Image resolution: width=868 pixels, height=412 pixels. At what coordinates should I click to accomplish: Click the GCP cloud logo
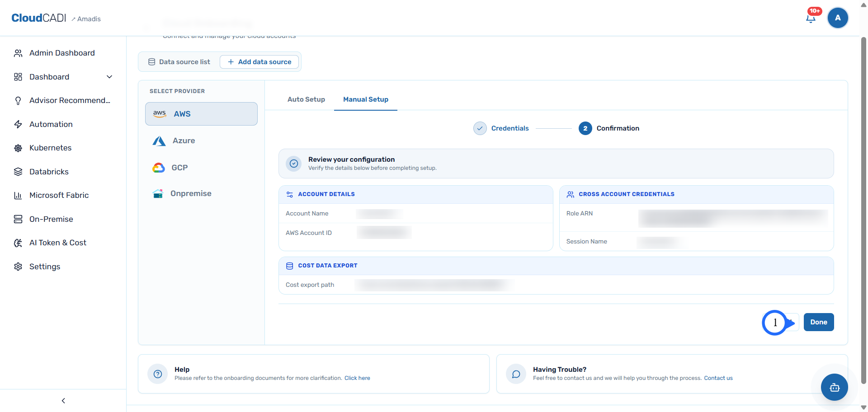click(x=159, y=168)
